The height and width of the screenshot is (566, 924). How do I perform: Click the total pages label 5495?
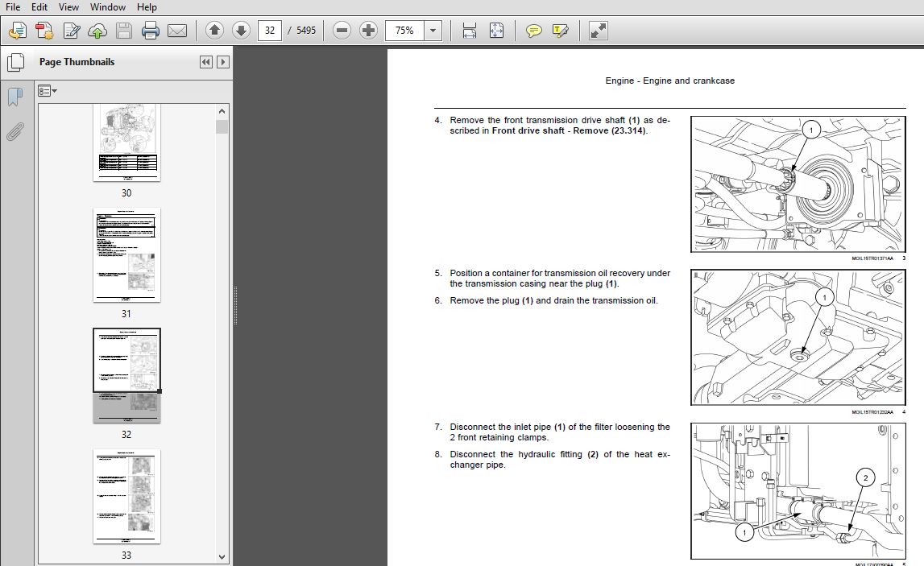(306, 30)
